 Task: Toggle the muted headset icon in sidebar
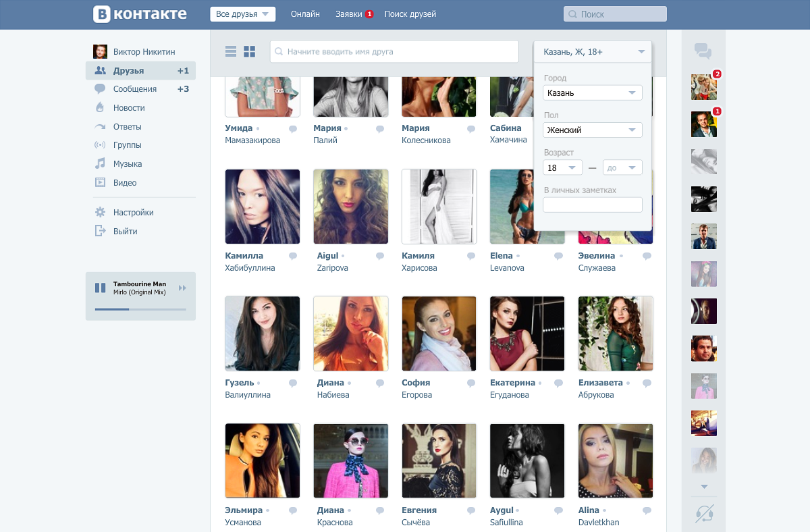704,514
